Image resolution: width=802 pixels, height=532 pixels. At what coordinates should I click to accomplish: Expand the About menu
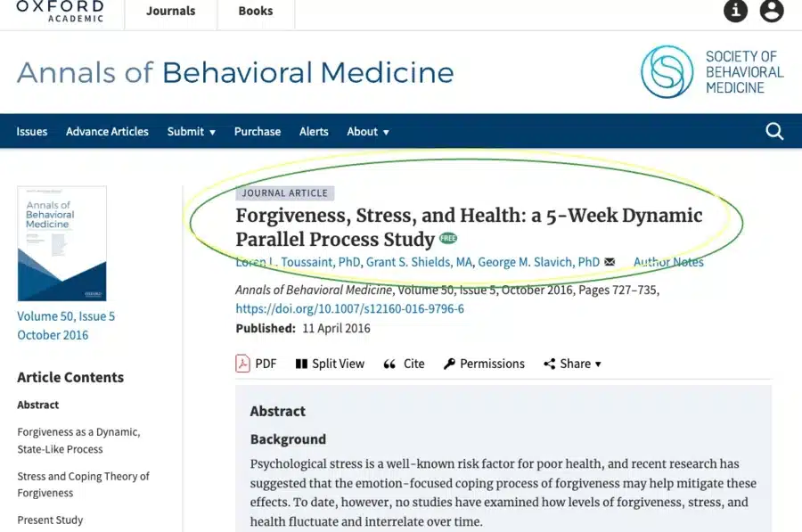point(367,132)
